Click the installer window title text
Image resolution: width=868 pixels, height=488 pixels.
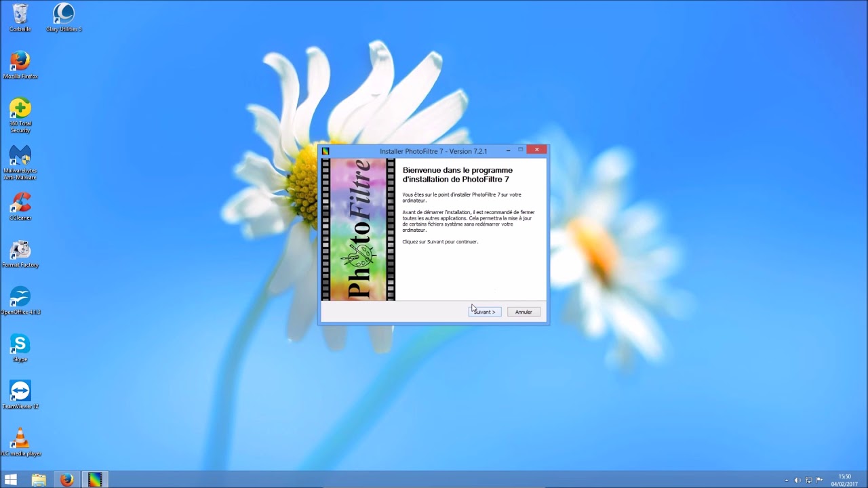pos(433,151)
